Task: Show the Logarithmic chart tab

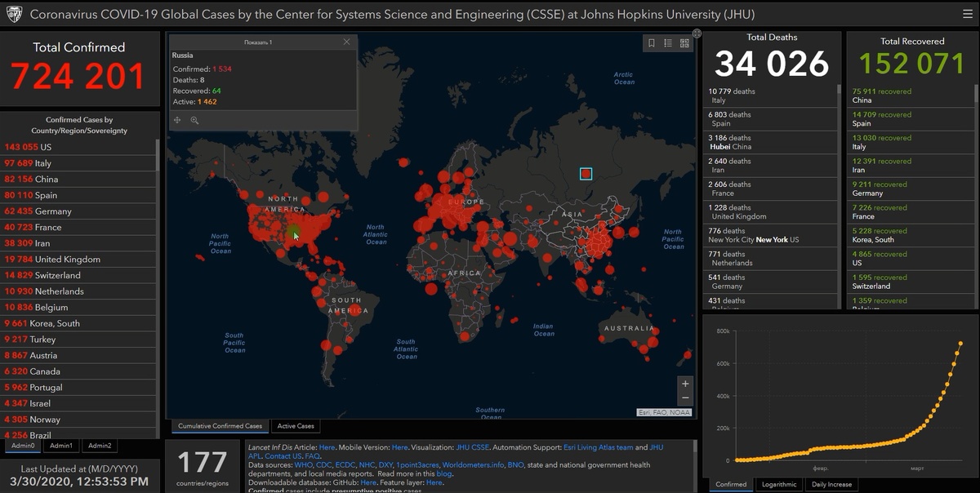Action: point(779,484)
